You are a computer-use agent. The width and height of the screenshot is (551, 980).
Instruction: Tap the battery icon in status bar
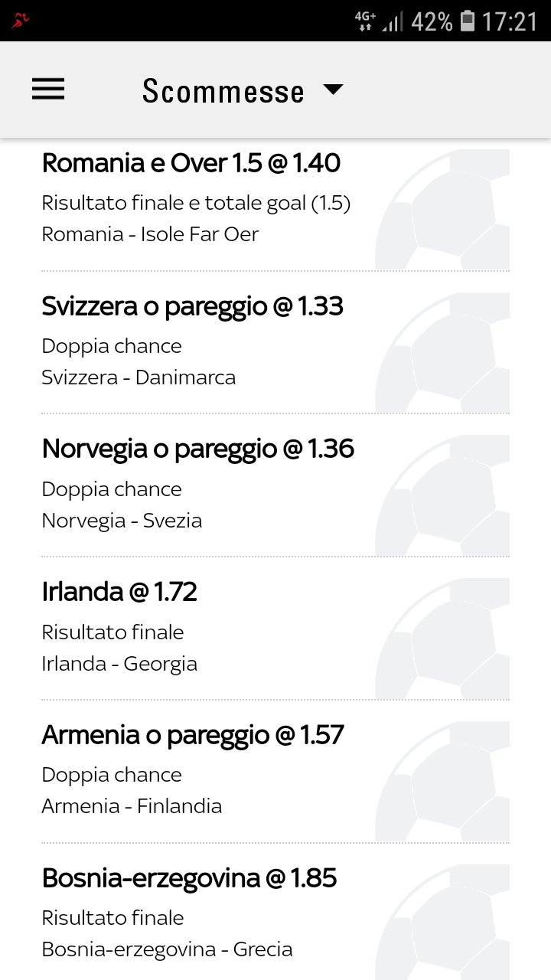[468, 21]
